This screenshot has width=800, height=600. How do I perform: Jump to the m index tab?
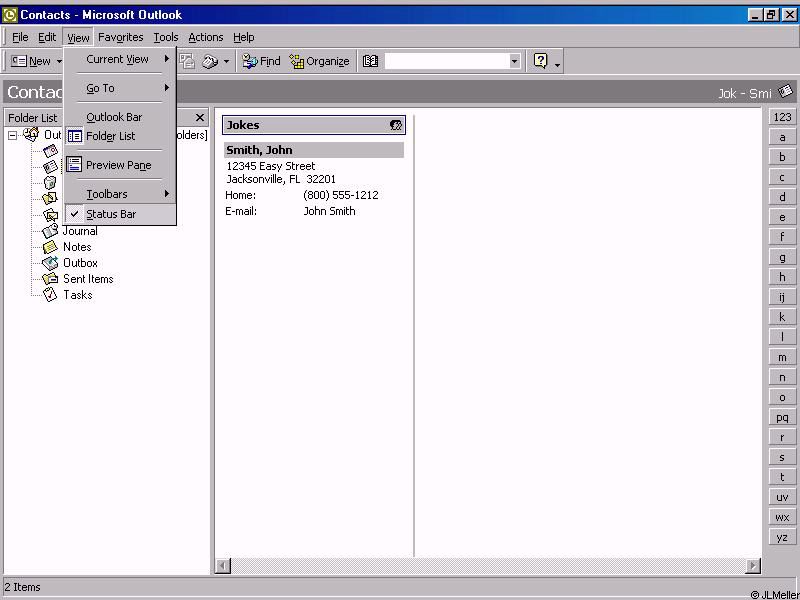click(782, 357)
